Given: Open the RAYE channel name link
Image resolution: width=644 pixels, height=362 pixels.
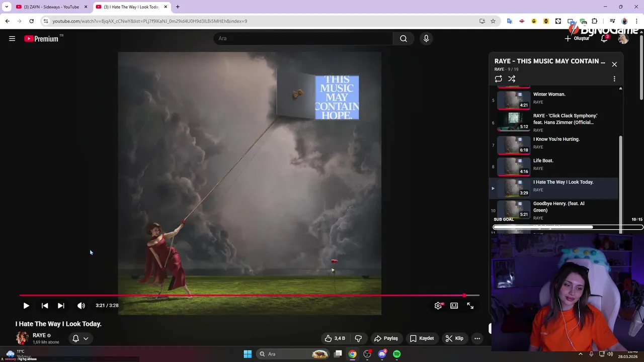Looking at the screenshot, I should point(39,335).
